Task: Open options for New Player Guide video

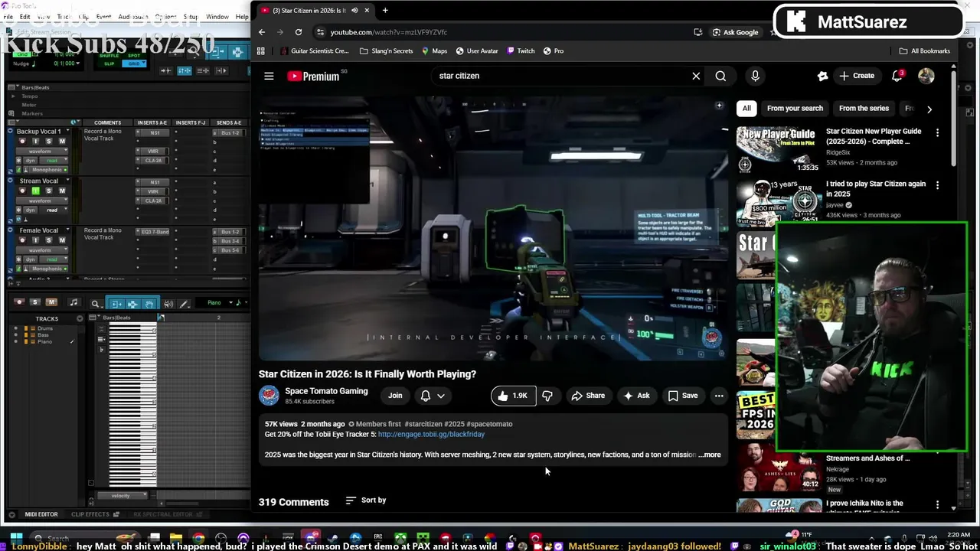Action: pos(937,133)
